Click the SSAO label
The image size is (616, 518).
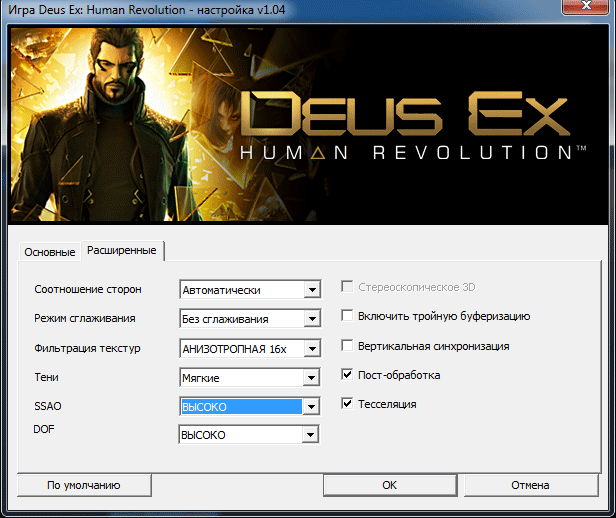coord(48,406)
